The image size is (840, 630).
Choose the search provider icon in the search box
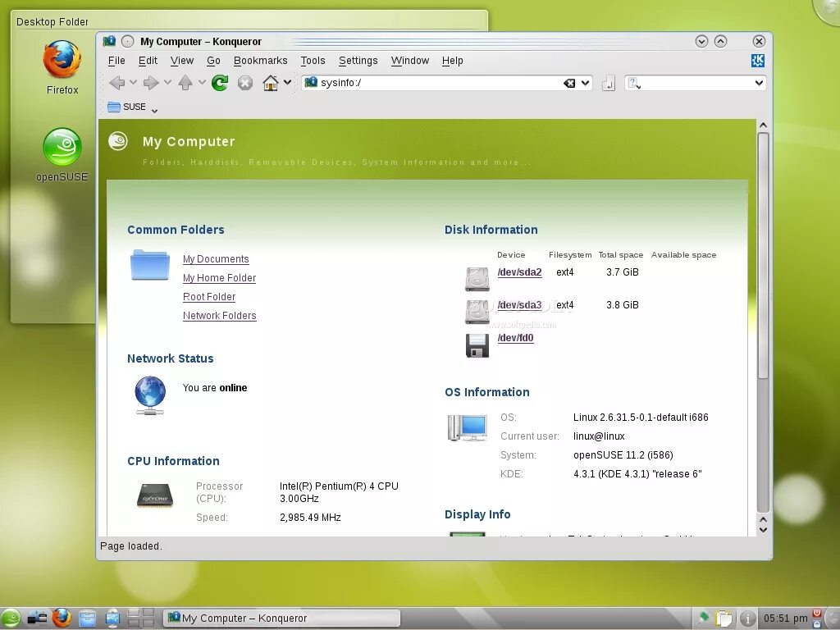click(634, 83)
